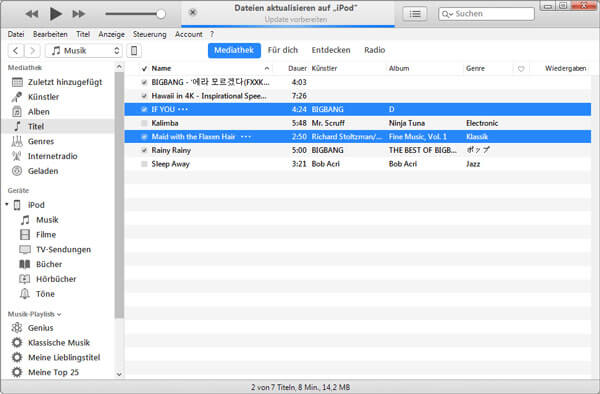This screenshot has height=394, width=600.
Task: Uncheck the Rainy Rainy checkbox
Action: click(x=144, y=150)
